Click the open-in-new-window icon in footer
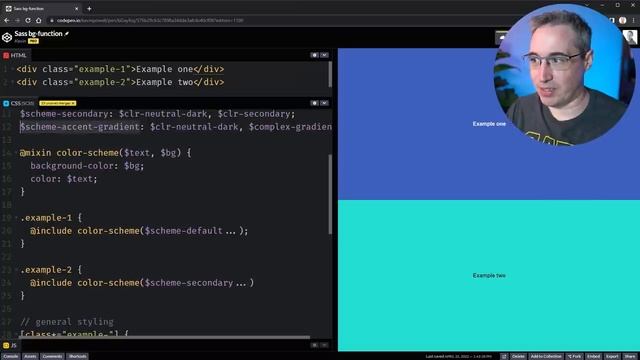This screenshot has height=360, width=640. [504, 356]
